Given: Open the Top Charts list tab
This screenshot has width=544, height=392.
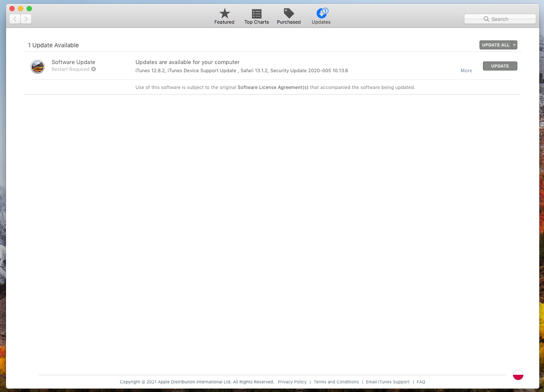Looking at the screenshot, I should tap(257, 16).
